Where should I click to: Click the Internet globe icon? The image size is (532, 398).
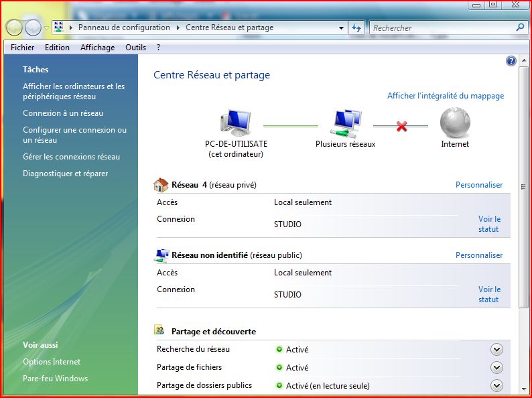pos(455,124)
